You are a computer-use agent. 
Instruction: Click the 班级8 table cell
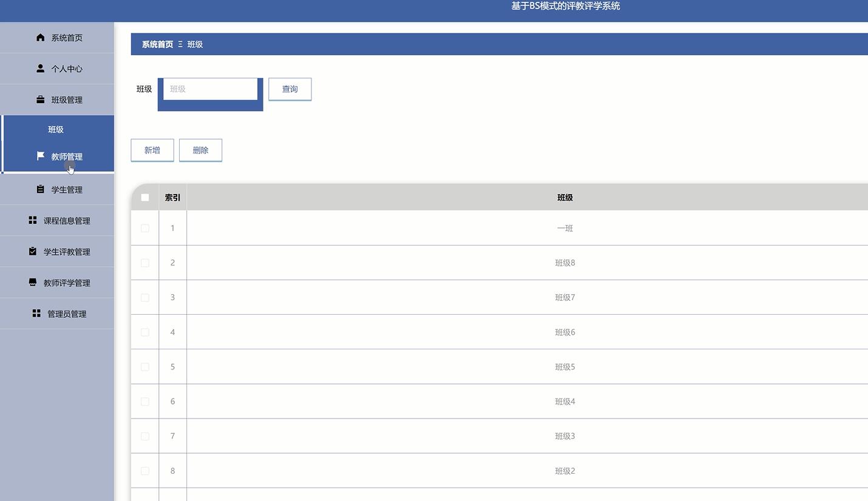(565, 263)
